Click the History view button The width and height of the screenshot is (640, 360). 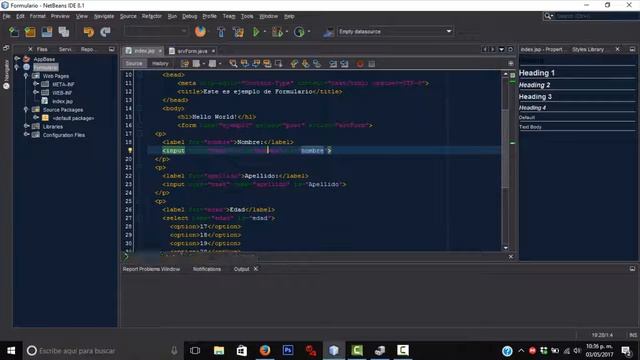point(160,64)
